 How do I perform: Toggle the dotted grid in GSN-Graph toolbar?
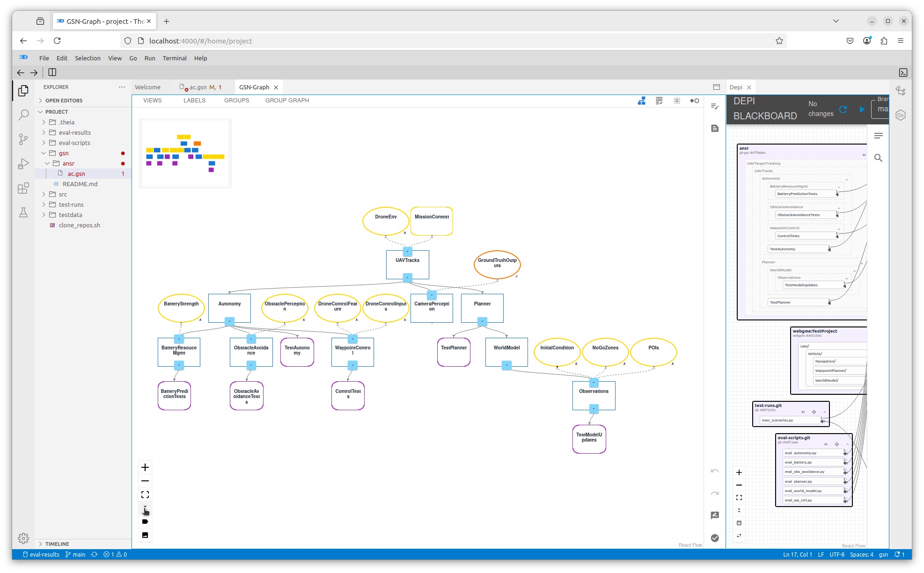click(x=677, y=101)
